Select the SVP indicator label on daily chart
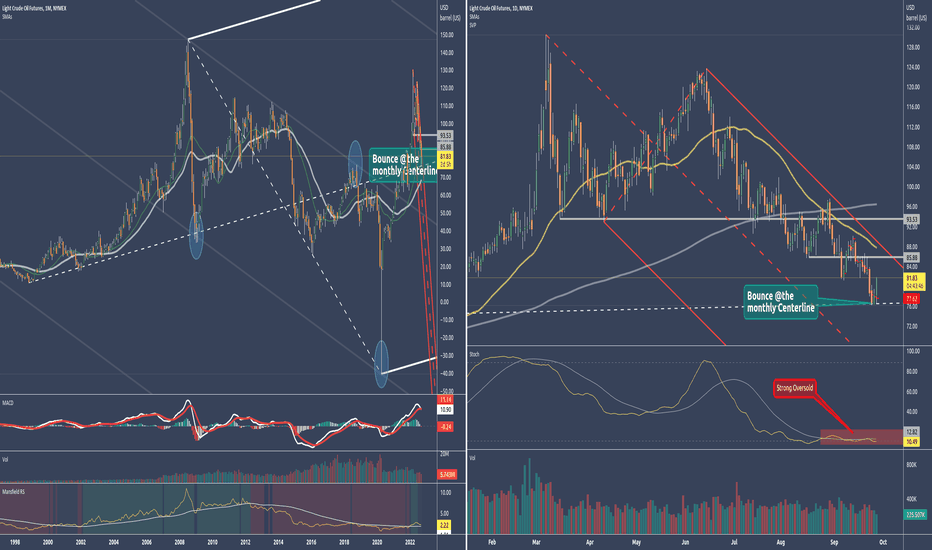The width and height of the screenshot is (932, 550). 473,25
